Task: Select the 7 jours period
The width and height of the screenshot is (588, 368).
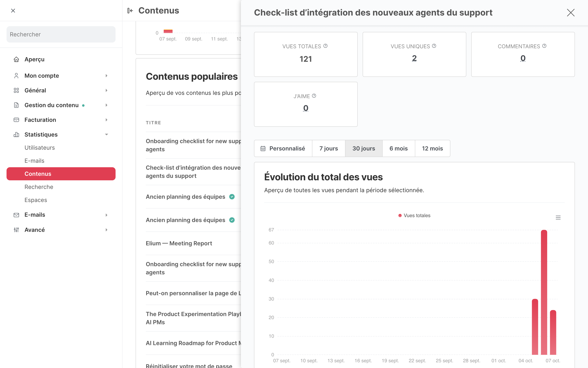Action: (329, 148)
